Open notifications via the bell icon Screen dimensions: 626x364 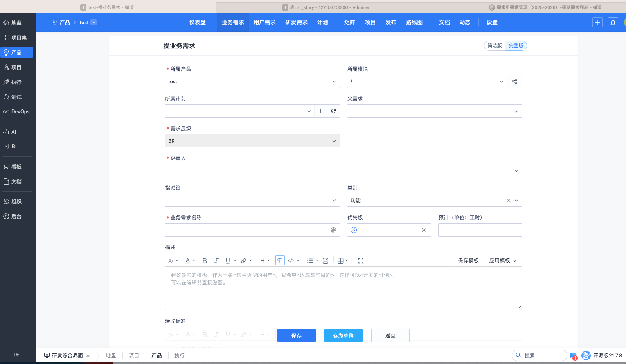(613, 22)
